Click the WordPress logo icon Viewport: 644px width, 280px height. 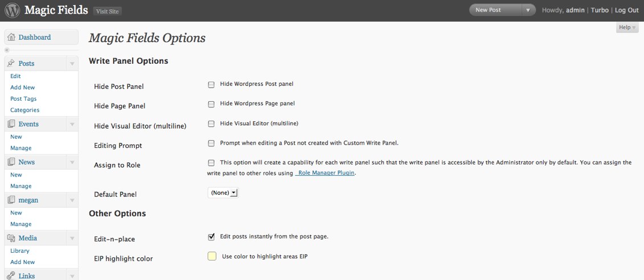13,11
